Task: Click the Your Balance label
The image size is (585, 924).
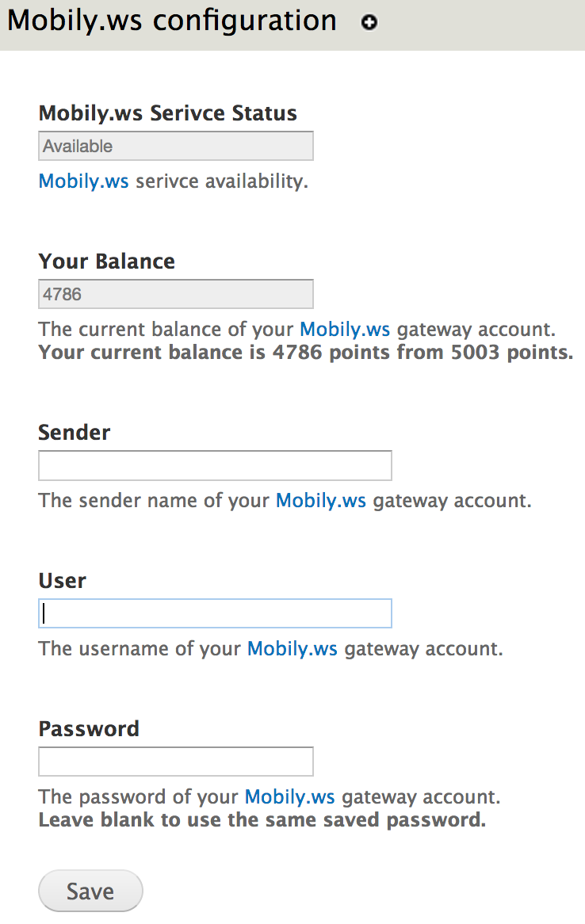Action: point(106,262)
